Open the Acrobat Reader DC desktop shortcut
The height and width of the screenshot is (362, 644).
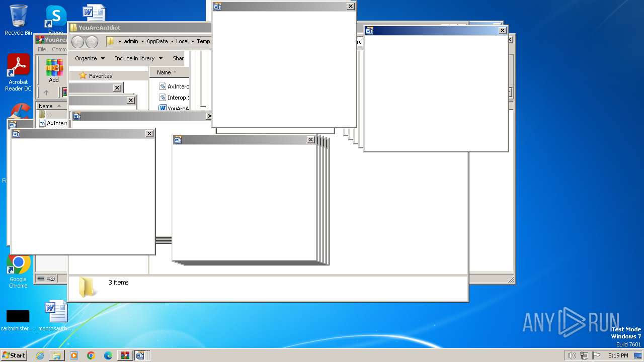(x=18, y=73)
